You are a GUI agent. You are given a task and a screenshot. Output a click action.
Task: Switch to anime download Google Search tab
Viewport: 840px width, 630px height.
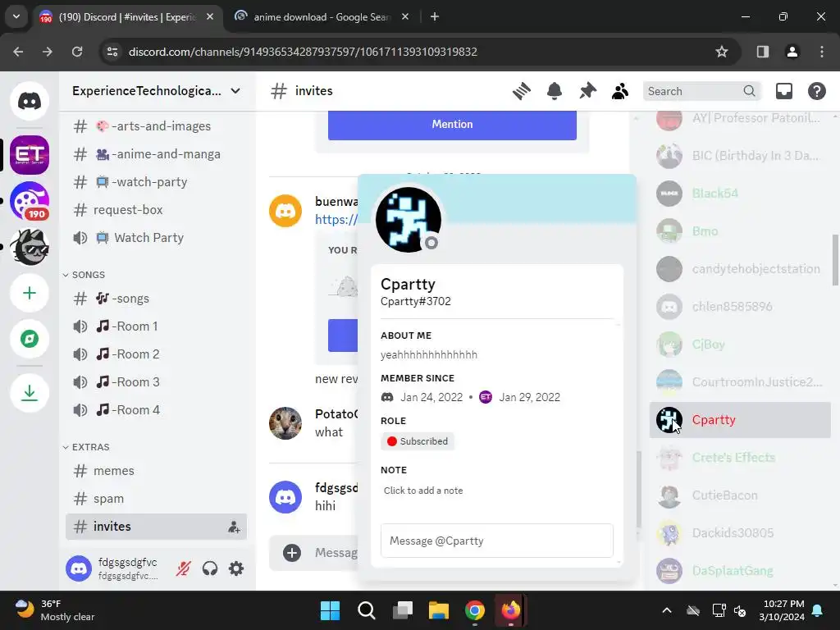(x=322, y=17)
